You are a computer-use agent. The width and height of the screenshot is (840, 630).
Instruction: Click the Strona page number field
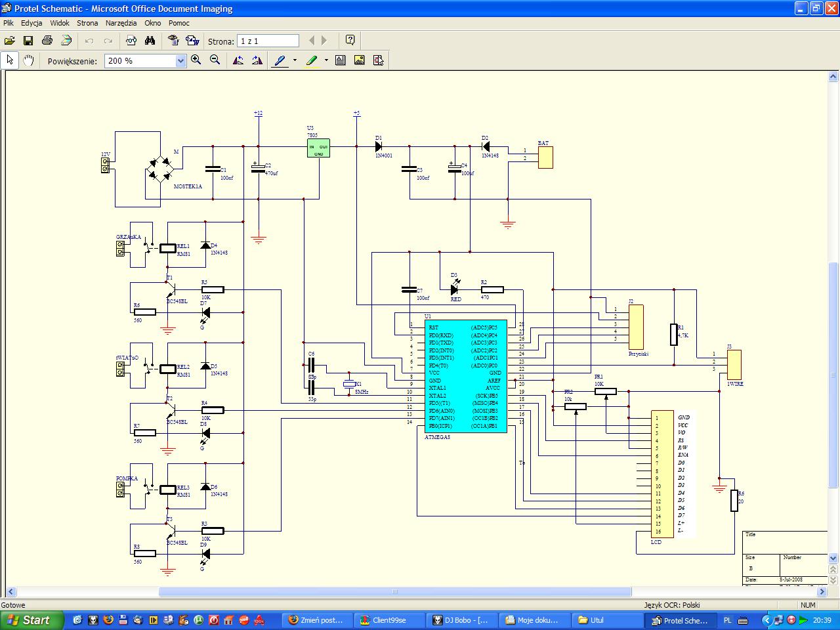point(268,41)
